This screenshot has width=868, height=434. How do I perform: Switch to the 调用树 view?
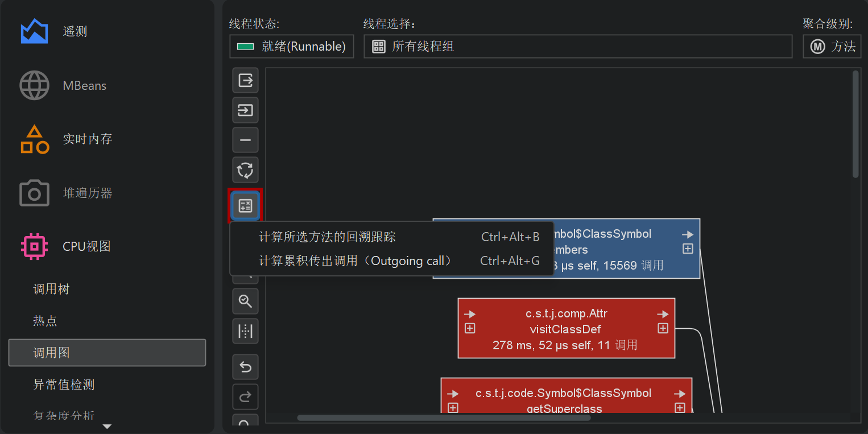pos(107,290)
